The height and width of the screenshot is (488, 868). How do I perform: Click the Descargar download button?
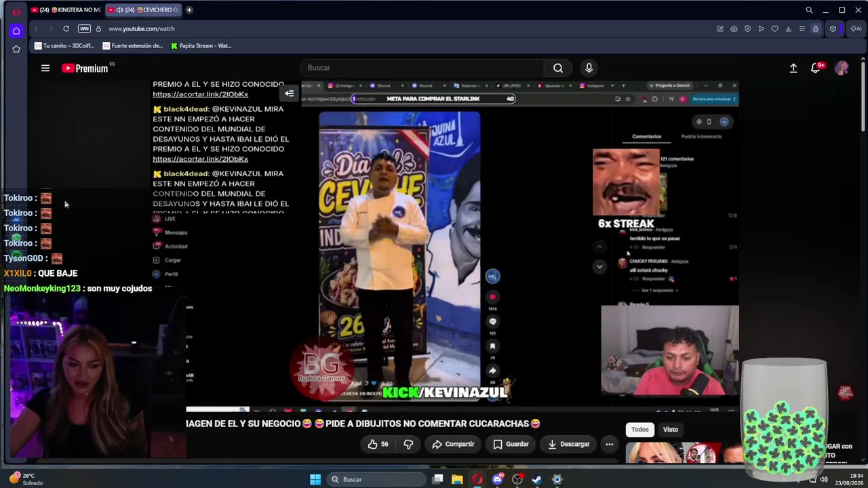point(568,444)
